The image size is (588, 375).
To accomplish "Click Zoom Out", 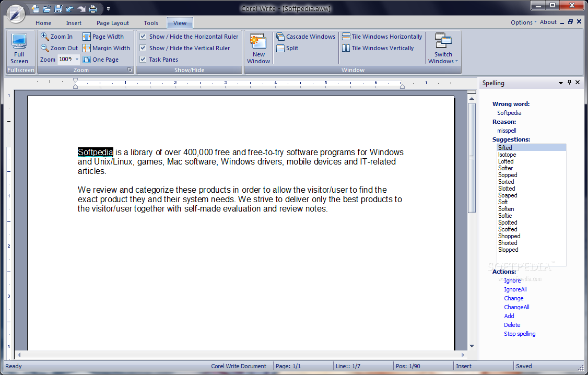I will 59,48.
